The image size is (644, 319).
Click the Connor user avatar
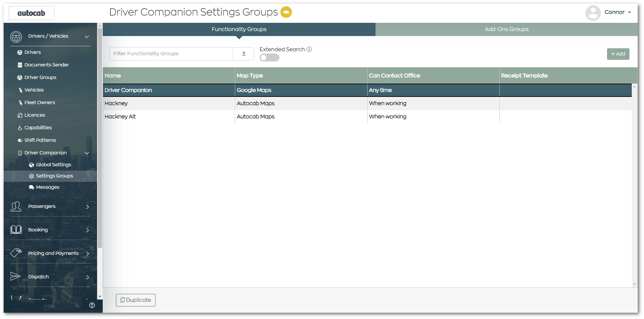point(593,13)
